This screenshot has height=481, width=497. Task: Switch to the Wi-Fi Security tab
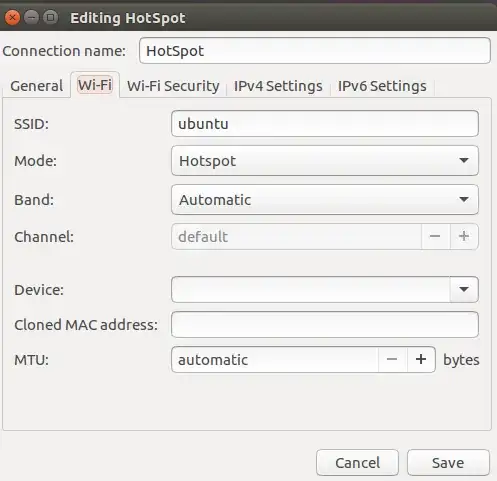173,86
